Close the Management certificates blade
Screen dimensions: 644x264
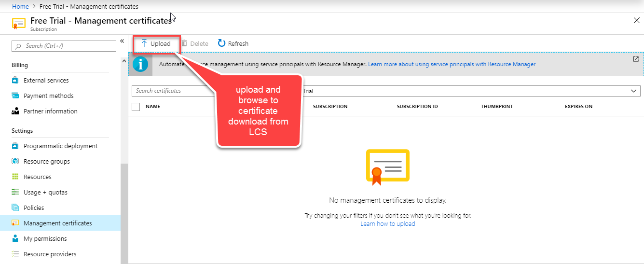coord(636,20)
